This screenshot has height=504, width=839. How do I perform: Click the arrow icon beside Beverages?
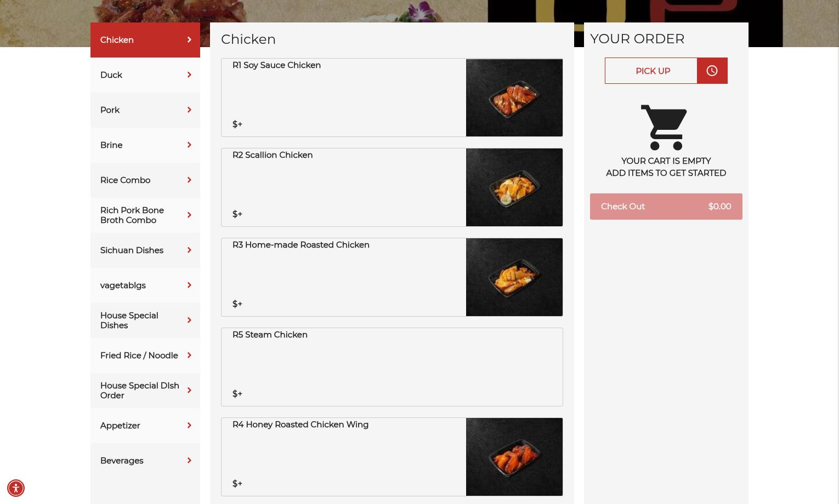pyautogui.click(x=189, y=461)
